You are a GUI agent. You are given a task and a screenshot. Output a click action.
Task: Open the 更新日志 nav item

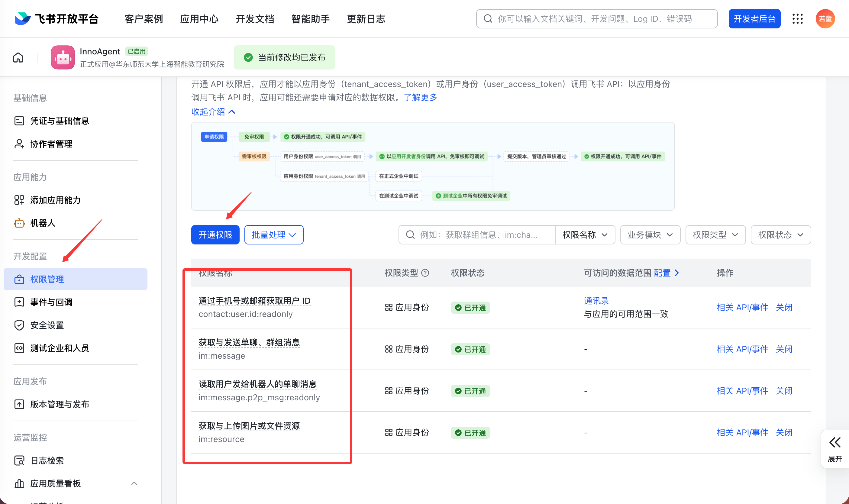click(x=366, y=19)
